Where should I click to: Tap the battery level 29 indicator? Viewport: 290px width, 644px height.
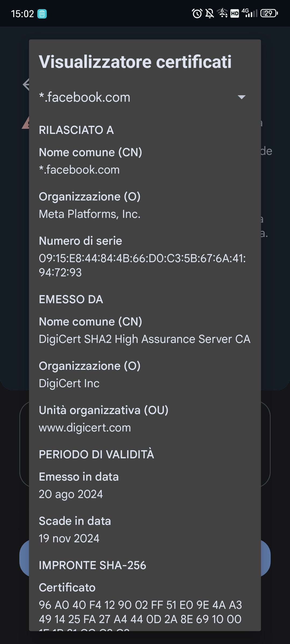click(269, 13)
